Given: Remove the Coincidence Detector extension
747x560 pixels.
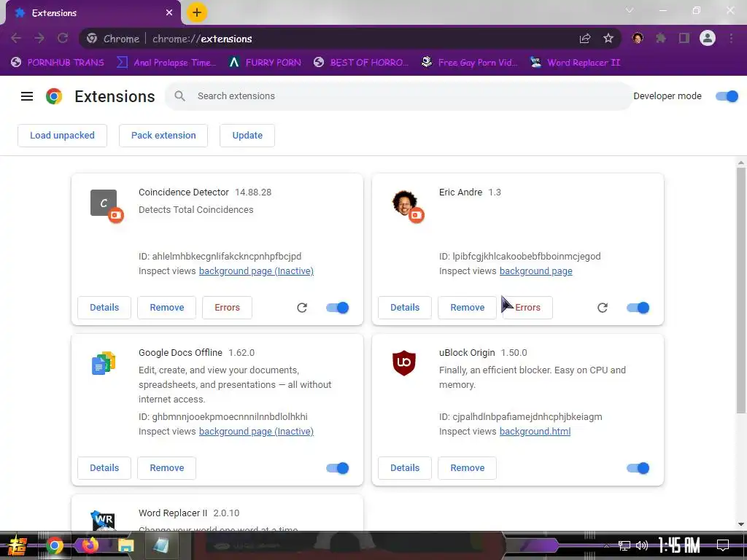Looking at the screenshot, I should pos(167,308).
